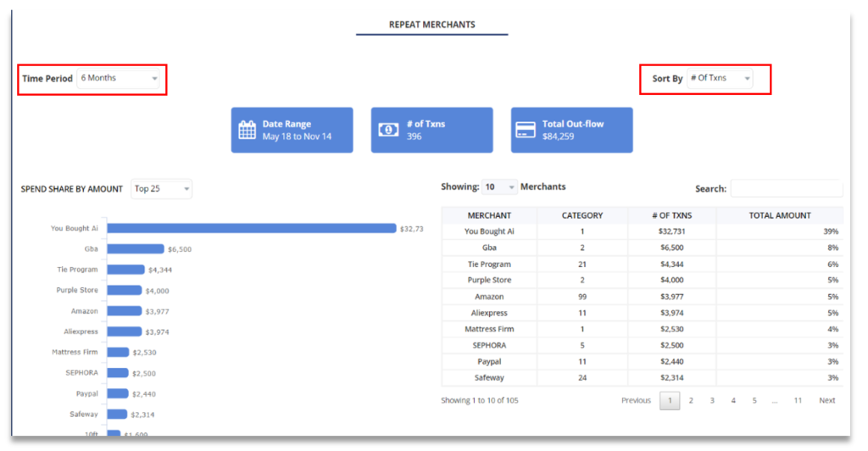The image size is (868, 451).
Task: Click the calendar icon in Date Range card
Action: [x=248, y=131]
